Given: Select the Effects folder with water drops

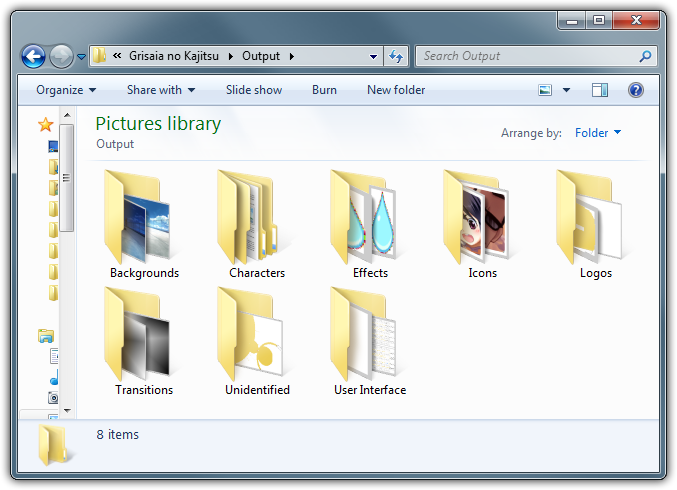Looking at the screenshot, I should tap(370, 224).
